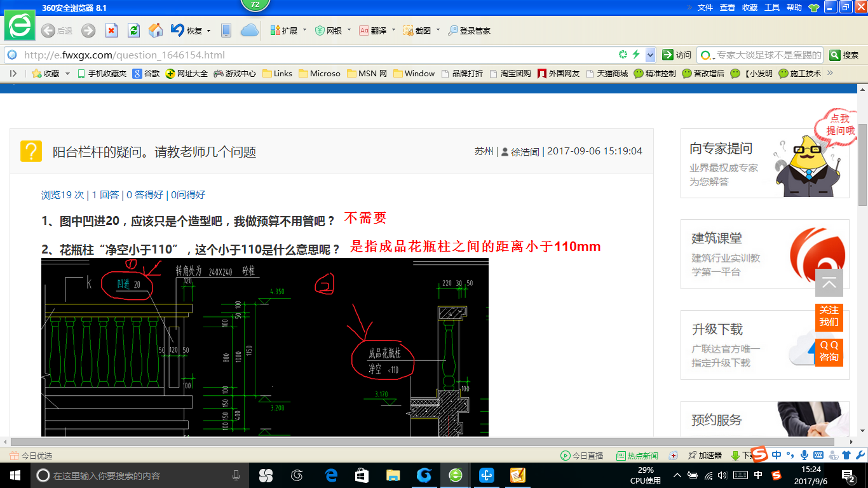
Task: Click the orange 关注我们 button
Action: 829,316
